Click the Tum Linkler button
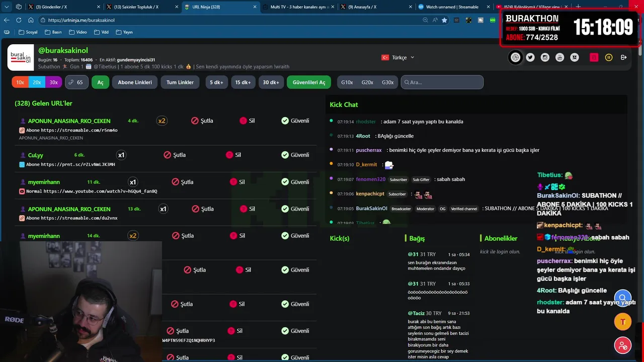644x362 pixels. (180, 82)
